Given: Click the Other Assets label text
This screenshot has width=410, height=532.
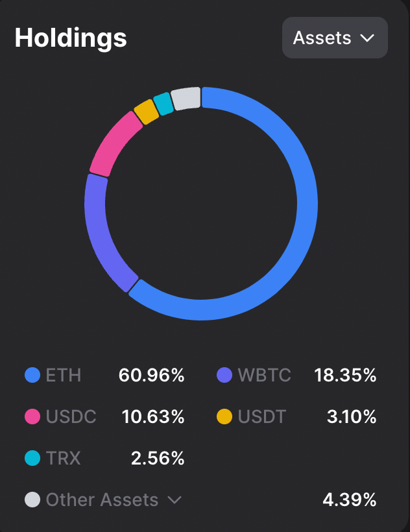Looking at the screenshot, I should pyautogui.click(x=102, y=500).
